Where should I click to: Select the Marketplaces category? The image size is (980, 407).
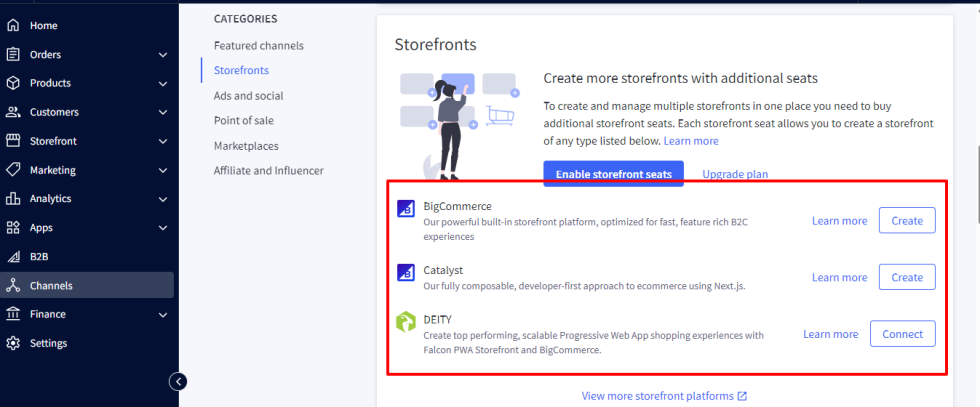pos(245,146)
